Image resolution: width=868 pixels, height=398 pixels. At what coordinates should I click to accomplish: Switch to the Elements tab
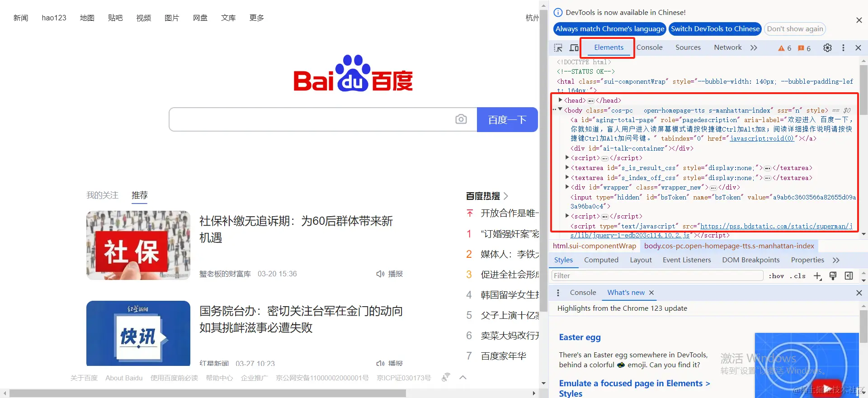[x=609, y=47]
